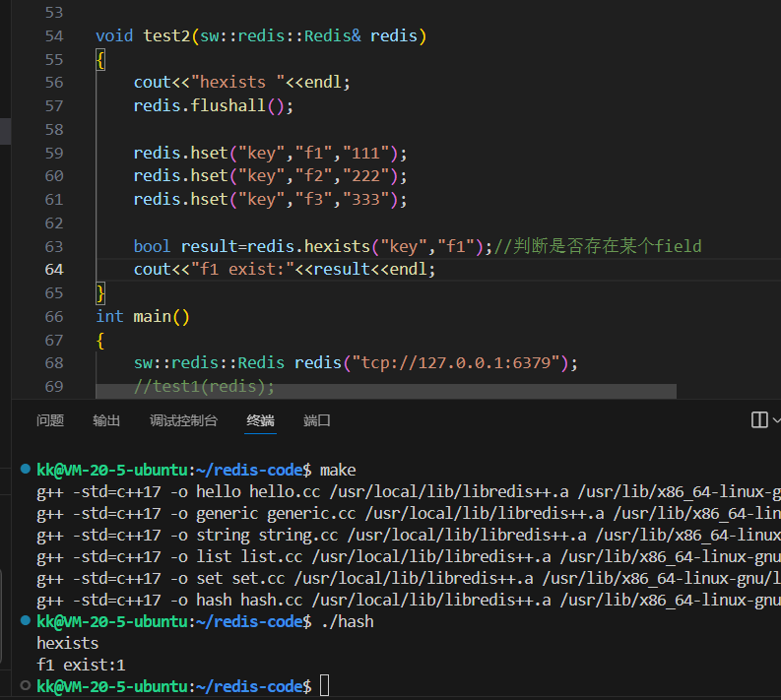Screen dimensions: 781x700
Task: Click the terminal input cursor prompt
Action: pos(324,685)
